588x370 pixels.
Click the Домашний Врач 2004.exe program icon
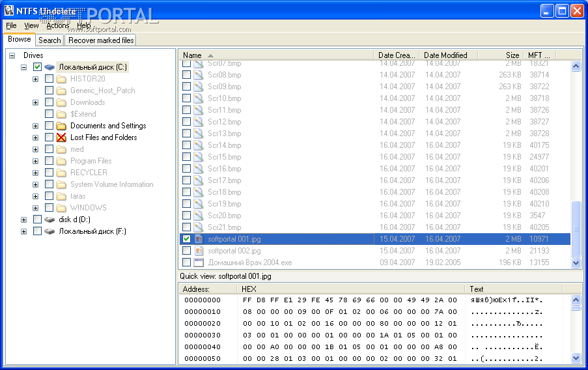coord(199,263)
